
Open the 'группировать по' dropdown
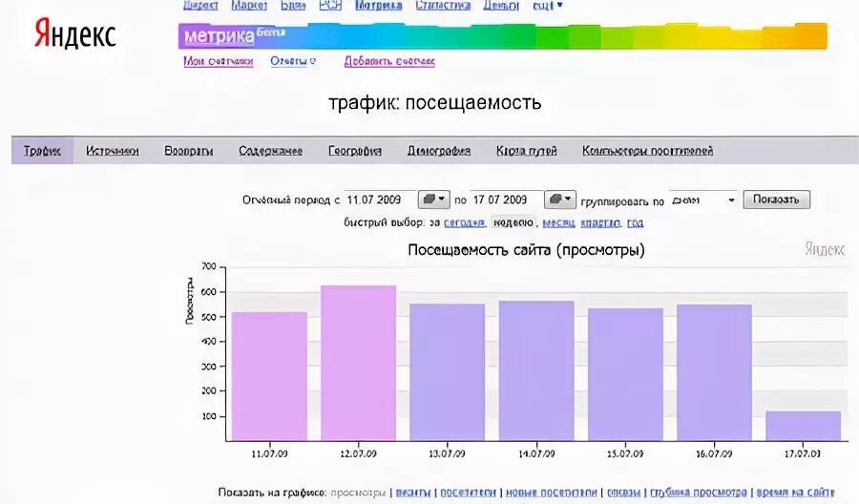coord(703,199)
